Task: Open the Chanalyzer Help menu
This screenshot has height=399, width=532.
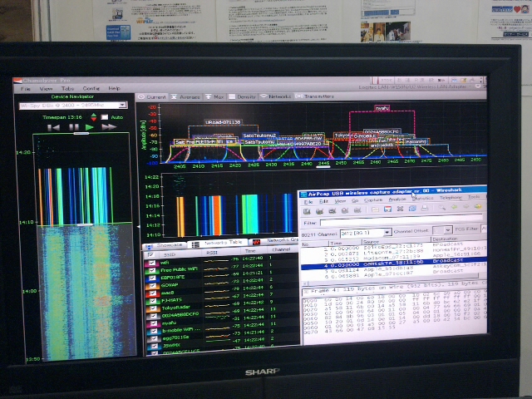Action: pos(114,88)
